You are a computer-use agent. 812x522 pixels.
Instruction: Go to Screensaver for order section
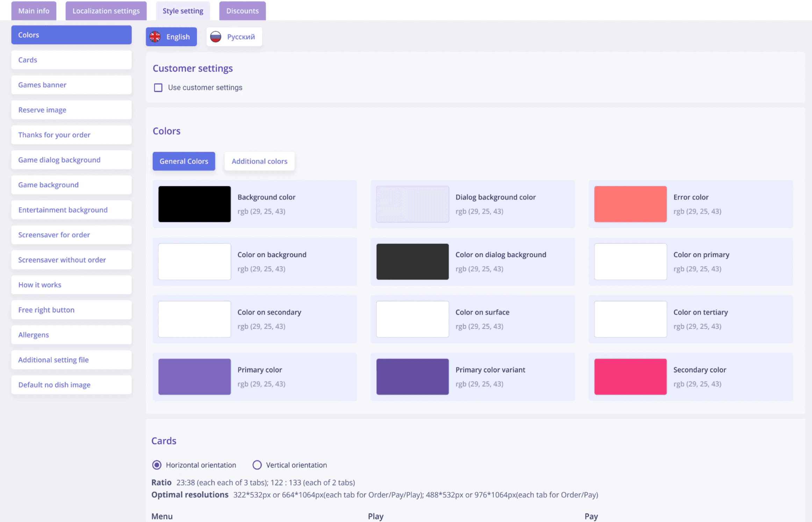71,235
